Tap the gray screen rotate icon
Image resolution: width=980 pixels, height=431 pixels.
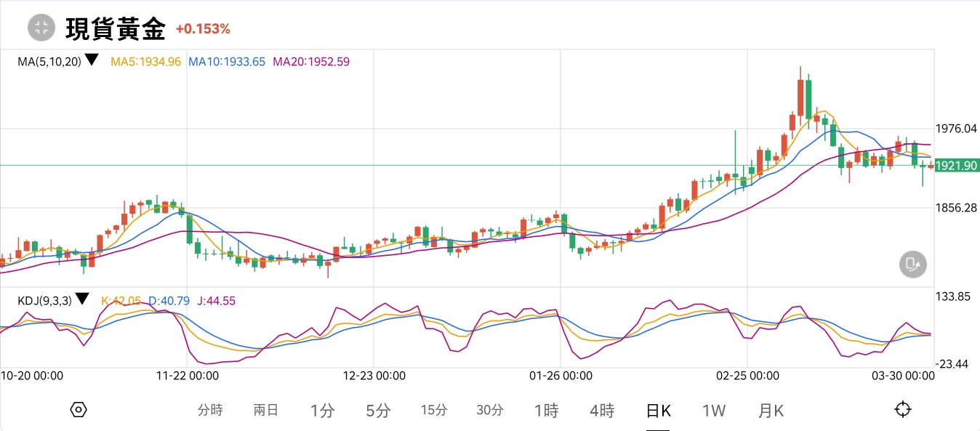pyautogui.click(x=912, y=264)
